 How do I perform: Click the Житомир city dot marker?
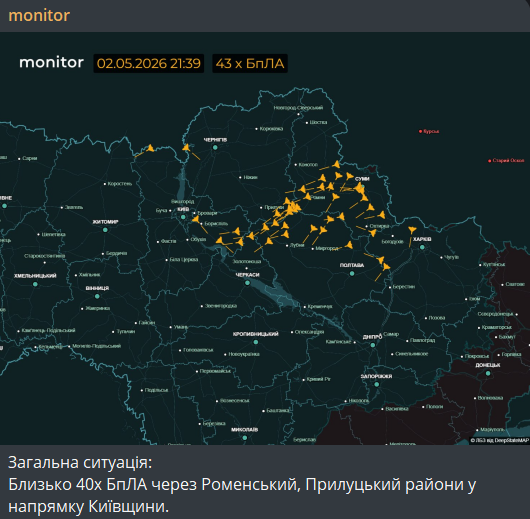click(x=105, y=230)
